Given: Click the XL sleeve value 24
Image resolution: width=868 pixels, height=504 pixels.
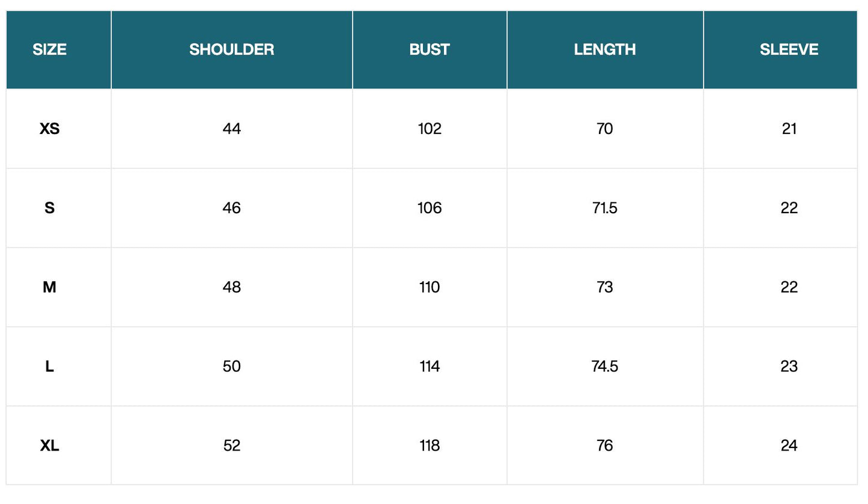Looking at the screenshot, I should [x=788, y=446].
